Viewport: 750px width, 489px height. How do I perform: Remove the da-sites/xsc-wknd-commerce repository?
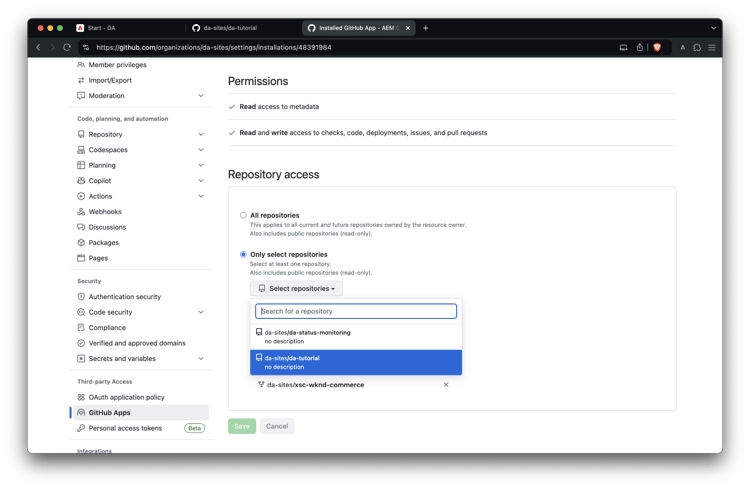click(x=446, y=385)
